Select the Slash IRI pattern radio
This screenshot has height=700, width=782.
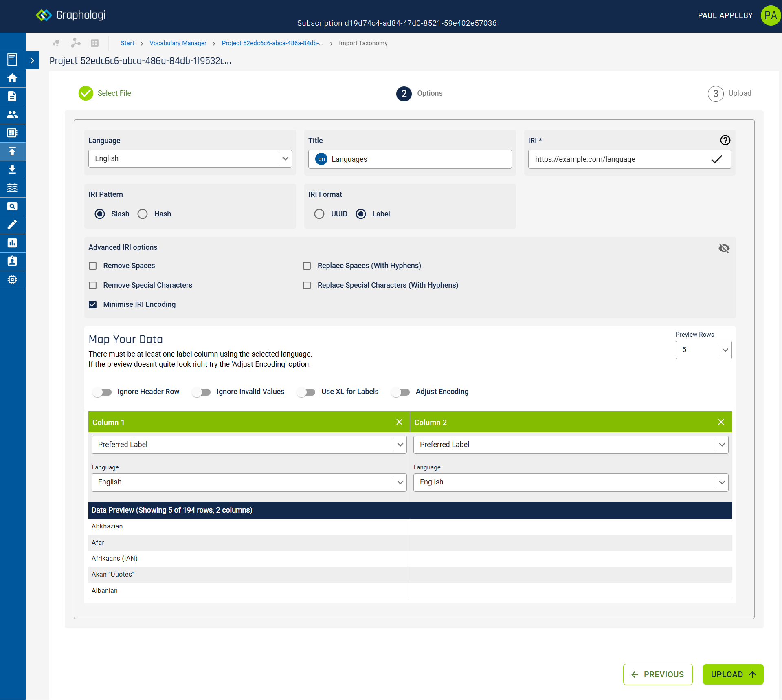coord(100,214)
